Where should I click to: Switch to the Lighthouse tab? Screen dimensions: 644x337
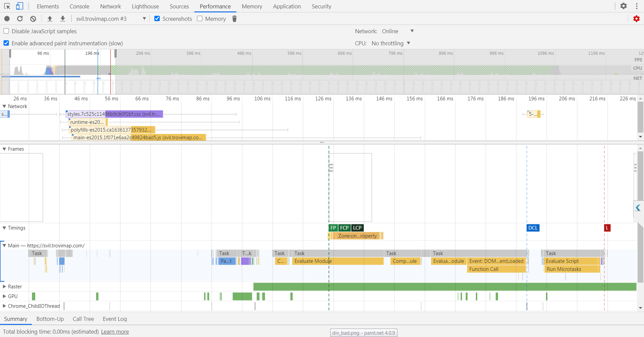click(x=145, y=6)
